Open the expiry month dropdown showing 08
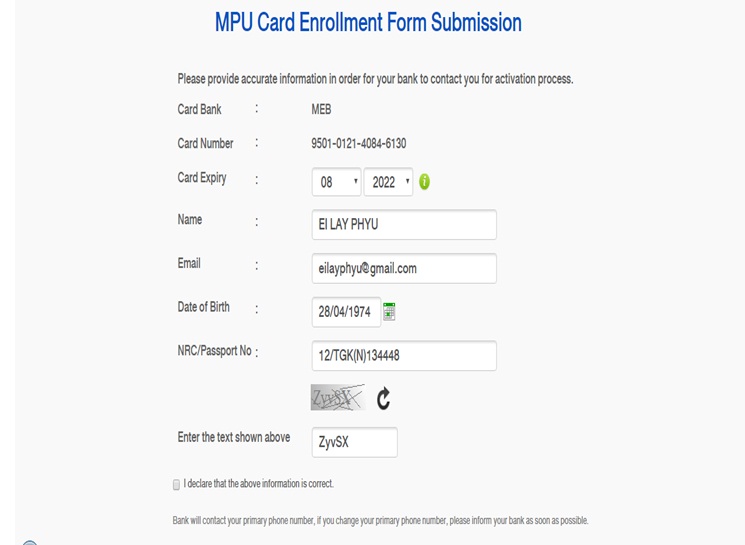Image resolution: width=745 pixels, height=545 pixels. (336, 182)
